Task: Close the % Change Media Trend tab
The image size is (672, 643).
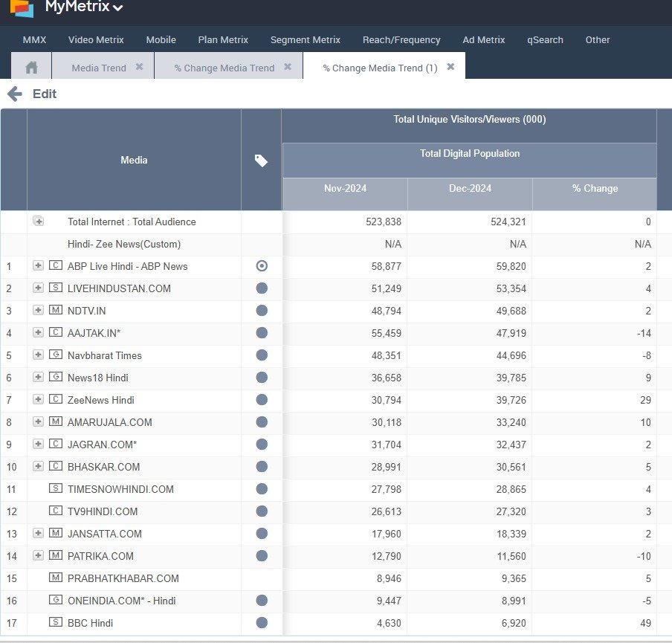Action: point(288,66)
